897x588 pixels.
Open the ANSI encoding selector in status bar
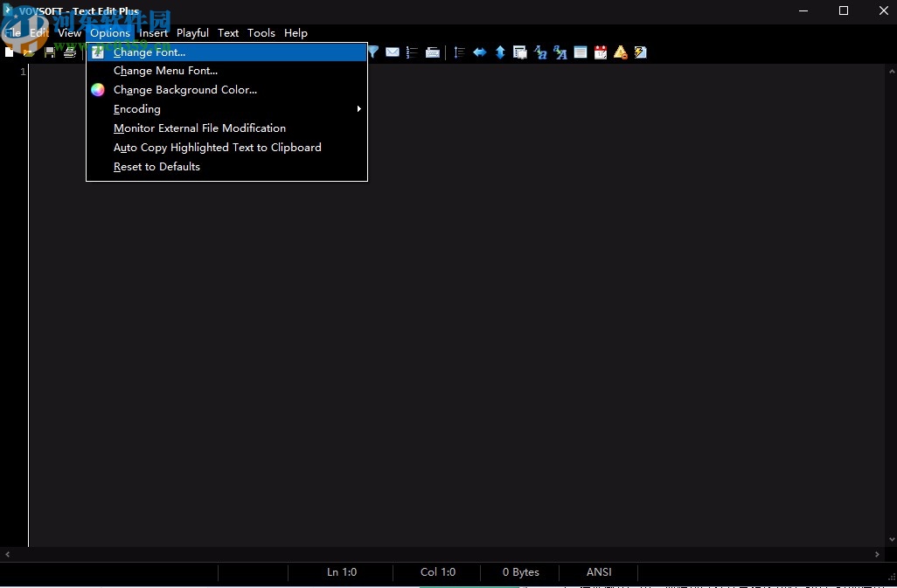(x=599, y=572)
